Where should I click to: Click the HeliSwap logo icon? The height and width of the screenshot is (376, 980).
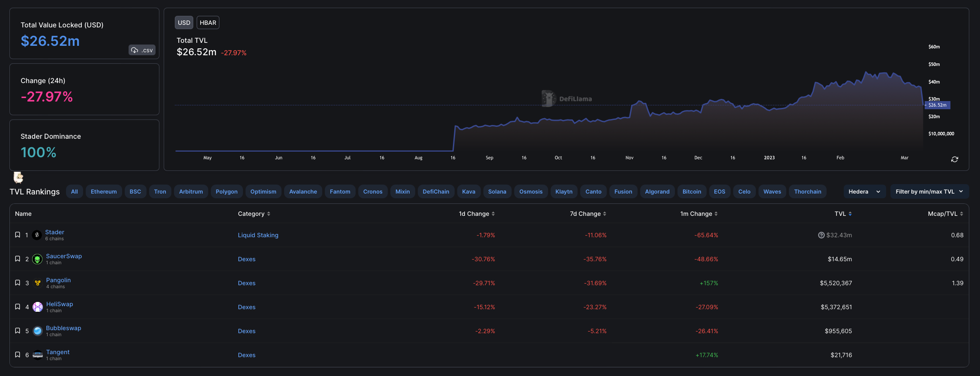pyautogui.click(x=38, y=307)
